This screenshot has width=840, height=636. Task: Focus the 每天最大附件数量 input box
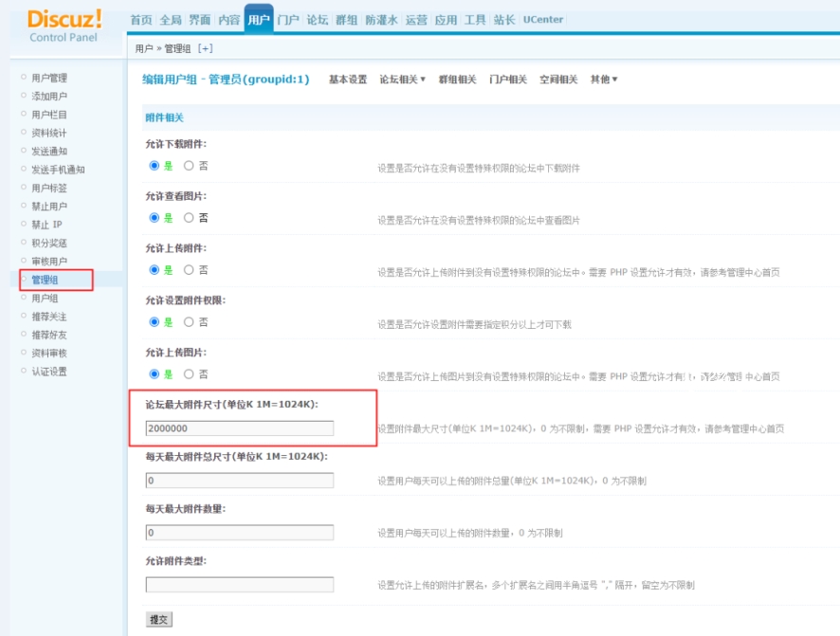click(x=239, y=533)
